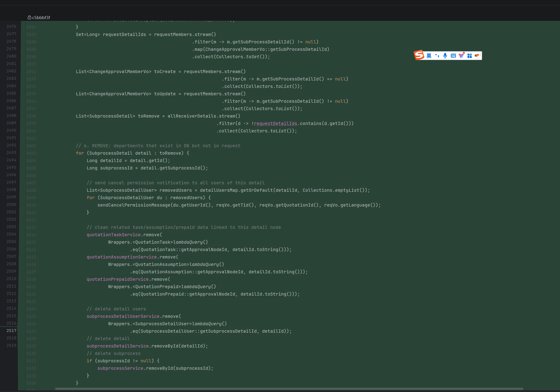Screen dimensions: 560x392
Task: Click sendCancelPermissionMessage method call
Action: tap(134, 205)
